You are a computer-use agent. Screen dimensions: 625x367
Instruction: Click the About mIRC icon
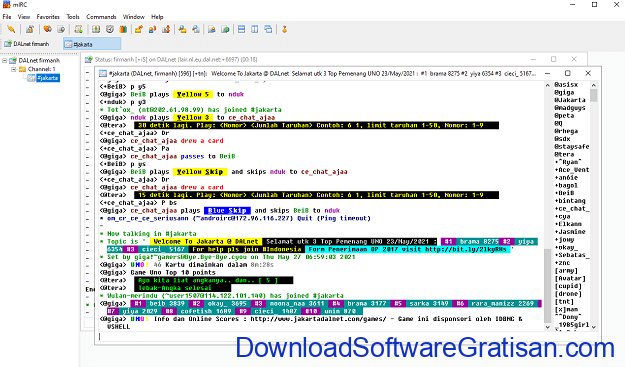point(284,29)
